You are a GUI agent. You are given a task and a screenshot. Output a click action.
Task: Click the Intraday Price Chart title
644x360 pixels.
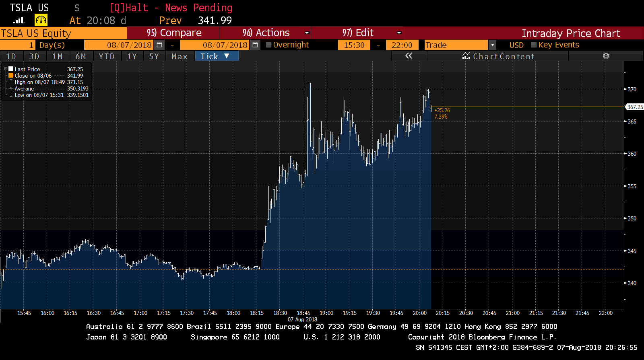571,33
